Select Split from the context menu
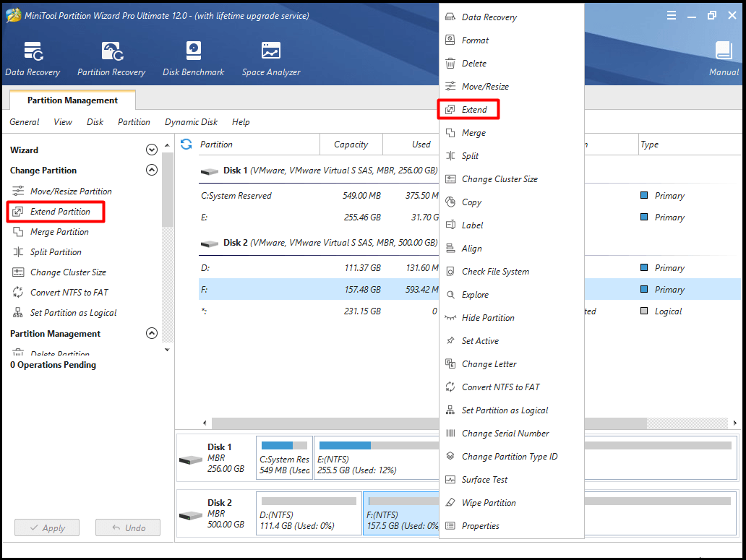 (x=512, y=156)
